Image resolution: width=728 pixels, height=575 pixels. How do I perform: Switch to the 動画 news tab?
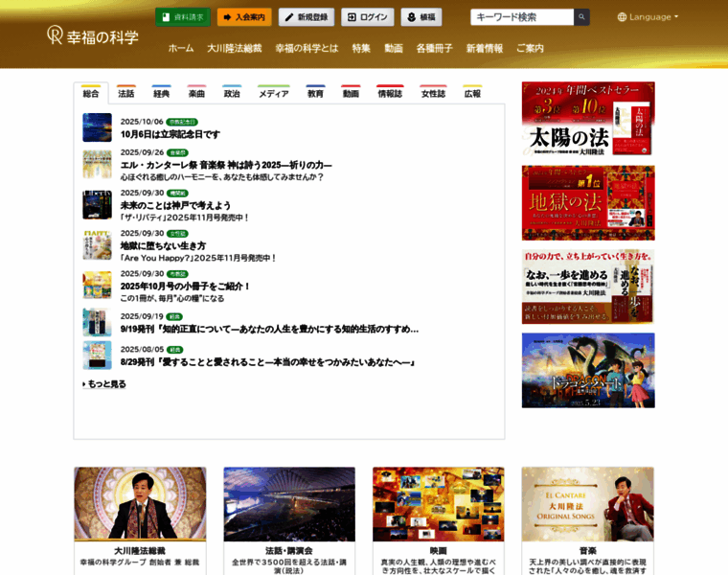coord(351,93)
